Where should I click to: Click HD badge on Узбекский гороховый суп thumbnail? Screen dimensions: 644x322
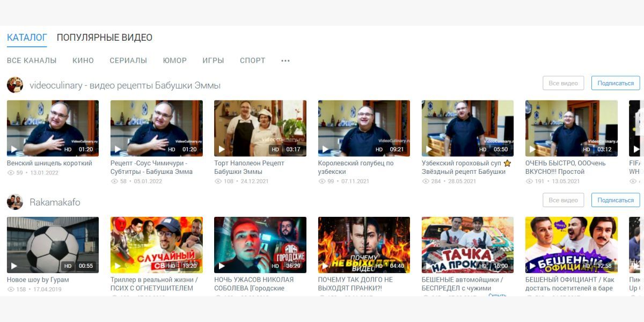[482, 149]
